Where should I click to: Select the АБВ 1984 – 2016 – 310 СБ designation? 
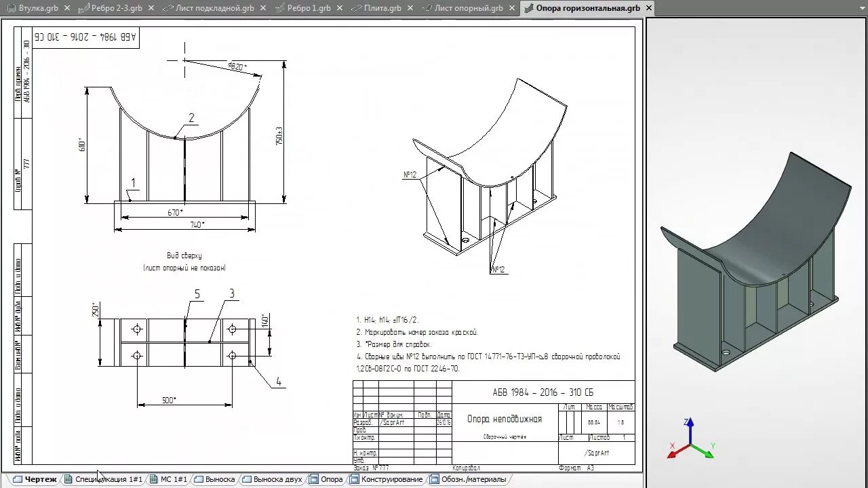coord(543,392)
